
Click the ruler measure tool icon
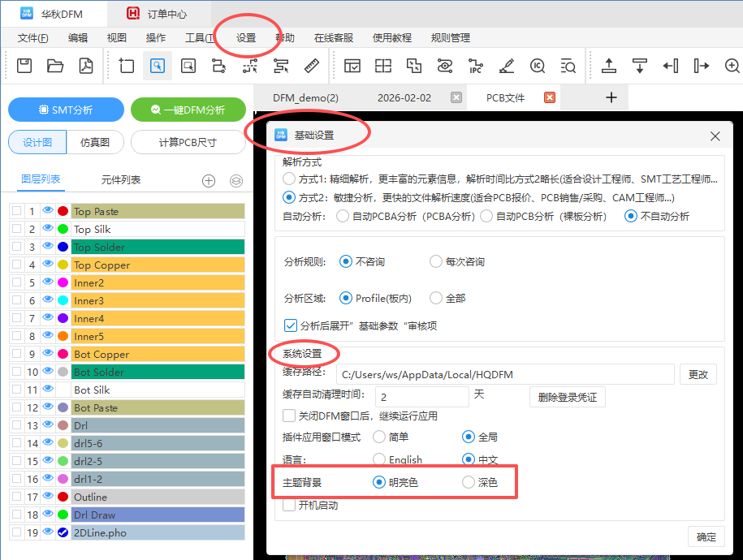[x=311, y=66]
